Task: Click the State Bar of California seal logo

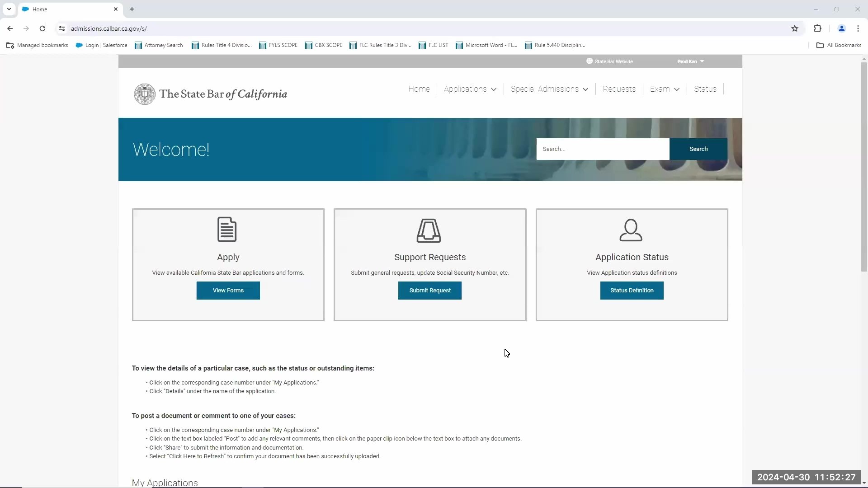Action: point(145,94)
